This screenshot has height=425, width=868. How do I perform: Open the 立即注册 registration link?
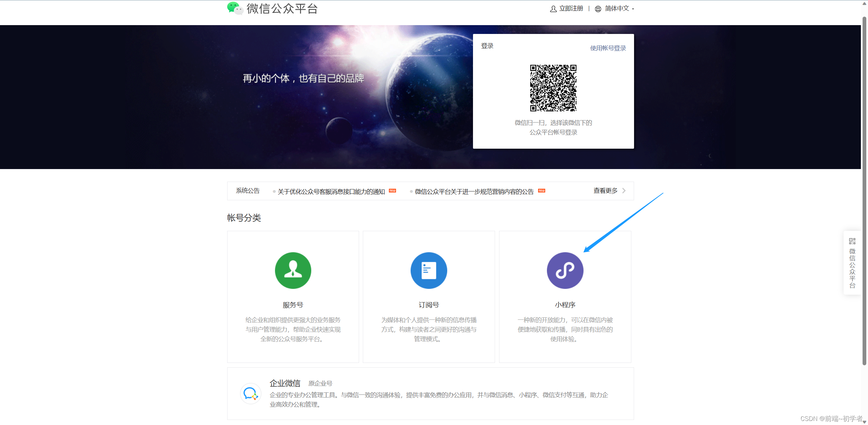pos(571,8)
